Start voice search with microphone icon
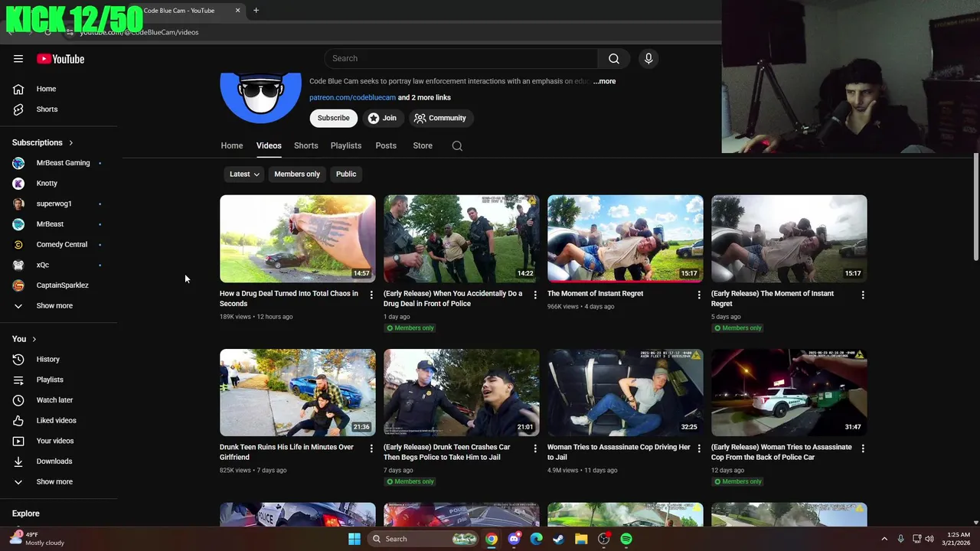Viewport: 980px width, 551px height. click(648, 59)
